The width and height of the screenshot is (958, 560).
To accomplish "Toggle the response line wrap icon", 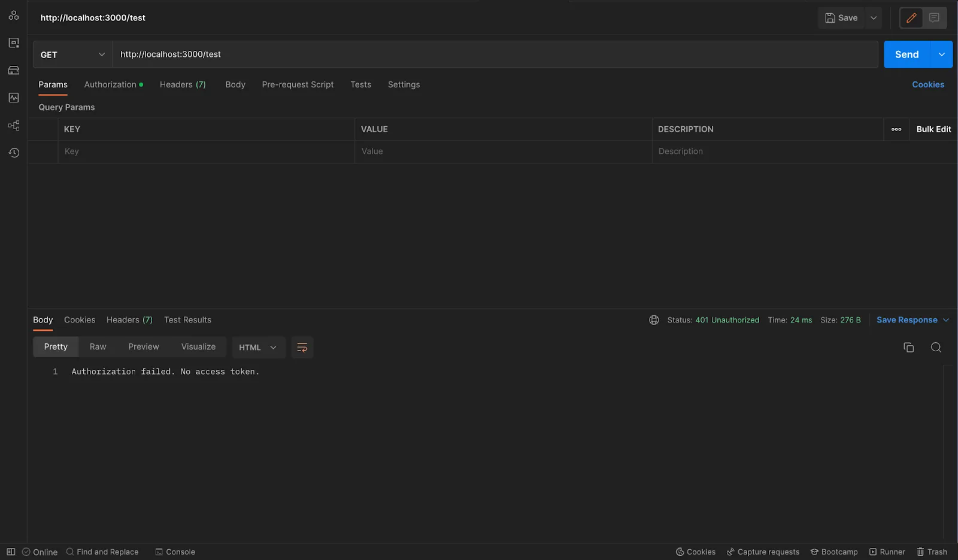I will (x=302, y=348).
